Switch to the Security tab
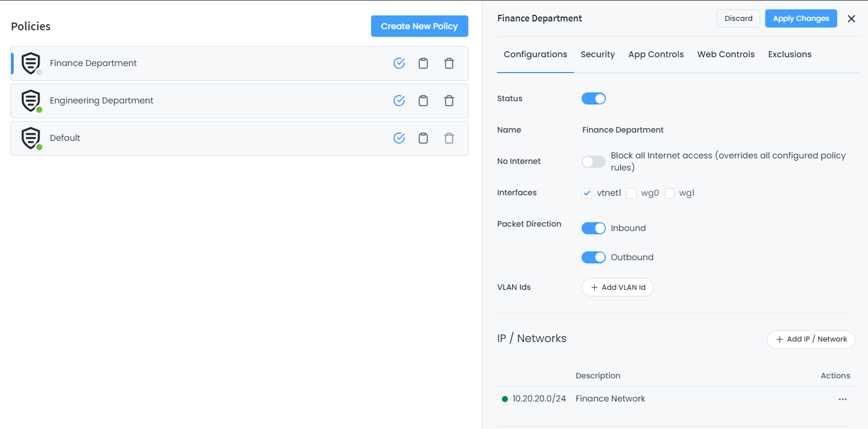The height and width of the screenshot is (429, 868). pos(598,54)
